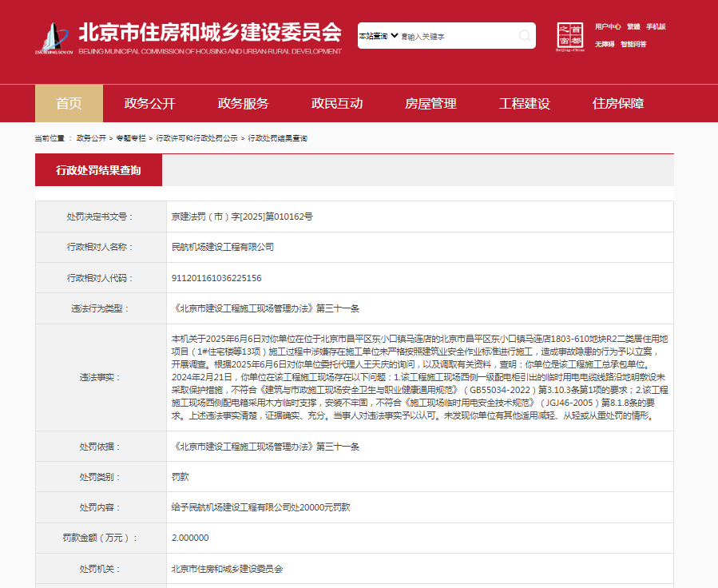Open the 住房保障 navigation menu
Viewport: 718px width, 588px height.
[617, 103]
